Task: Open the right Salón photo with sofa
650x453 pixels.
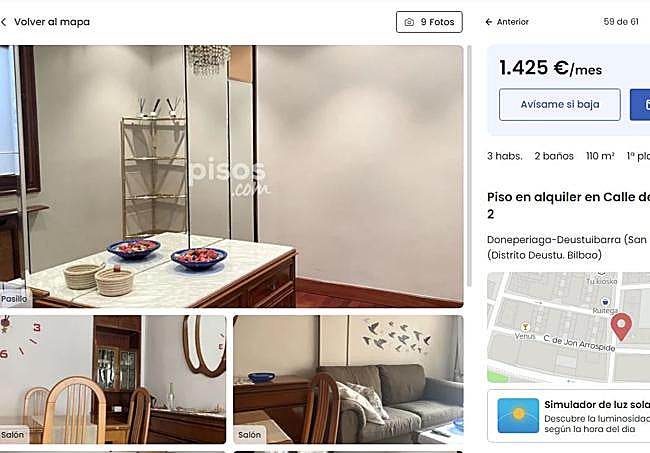Action: pyautogui.click(x=348, y=380)
